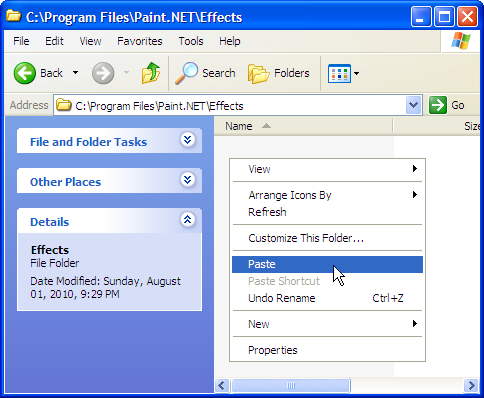Image resolution: width=484 pixels, height=398 pixels.
Task: Open the Address bar dropdown list
Action: coord(414,105)
